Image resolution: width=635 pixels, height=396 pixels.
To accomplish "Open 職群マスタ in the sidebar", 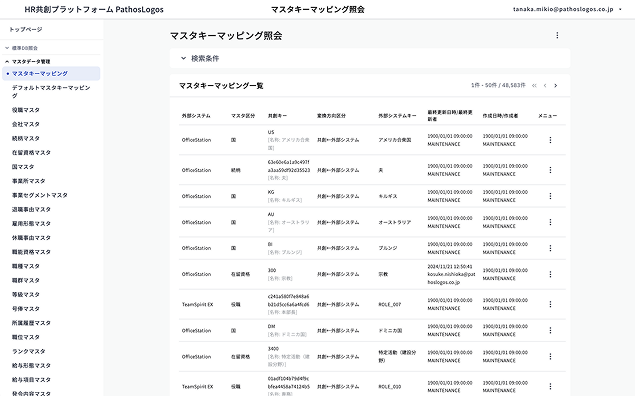I will click(x=26, y=280).
